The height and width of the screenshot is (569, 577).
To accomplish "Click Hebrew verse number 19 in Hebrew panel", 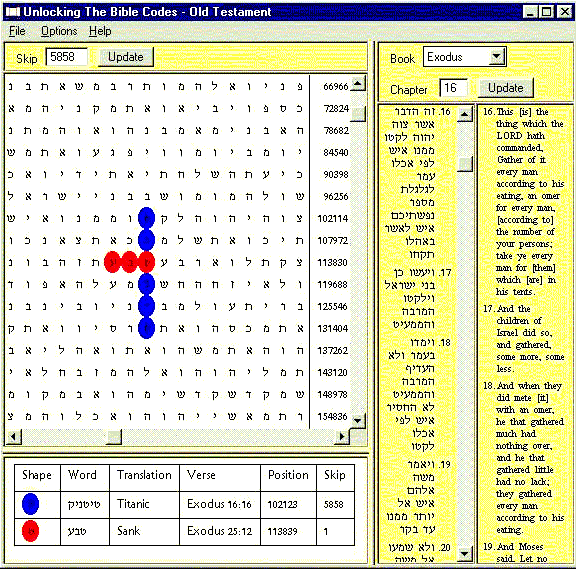I will (445, 464).
